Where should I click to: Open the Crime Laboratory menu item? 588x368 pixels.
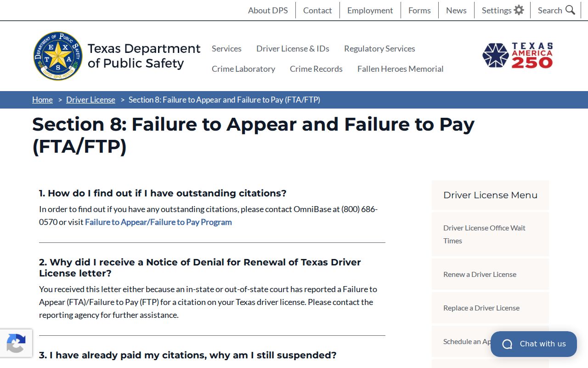243,69
